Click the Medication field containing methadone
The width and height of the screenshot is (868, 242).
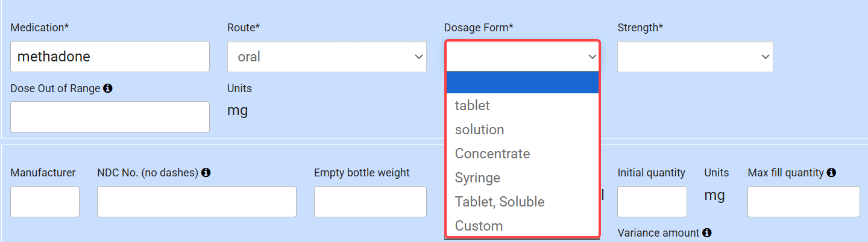tap(110, 57)
